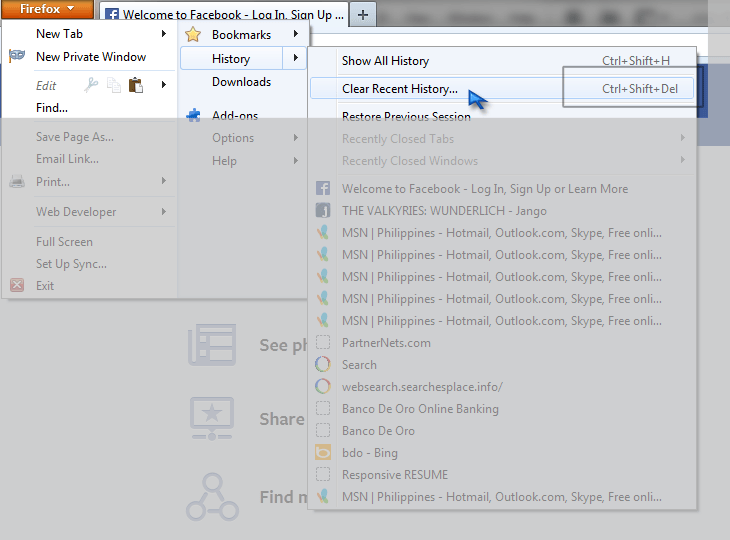Open the Help menu entry
This screenshot has height=540, width=730.
[x=224, y=161]
